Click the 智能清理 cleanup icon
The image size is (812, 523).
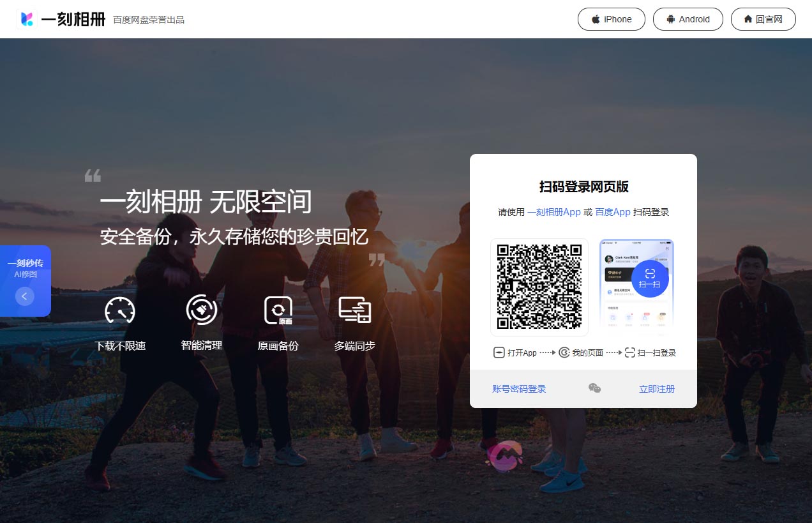coord(202,310)
